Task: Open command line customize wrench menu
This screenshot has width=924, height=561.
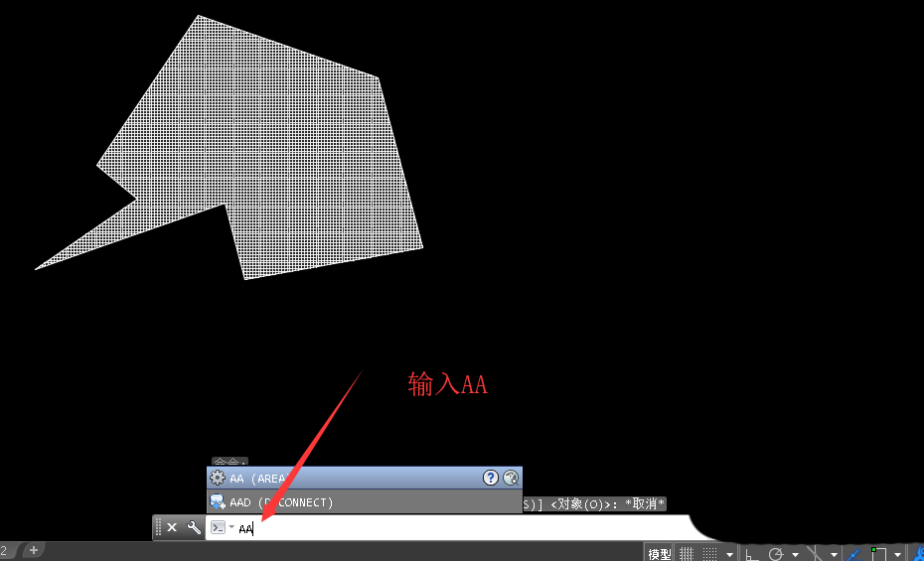Action: [194, 527]
